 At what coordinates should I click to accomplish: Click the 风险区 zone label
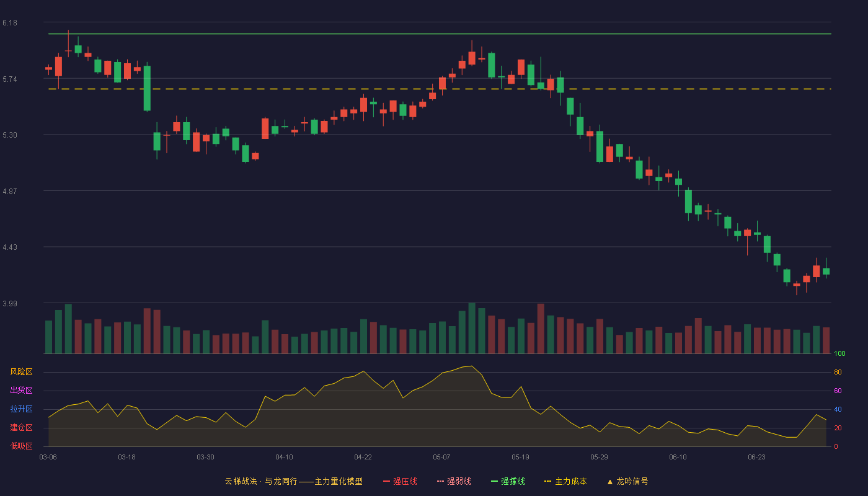tap(21, 372)
